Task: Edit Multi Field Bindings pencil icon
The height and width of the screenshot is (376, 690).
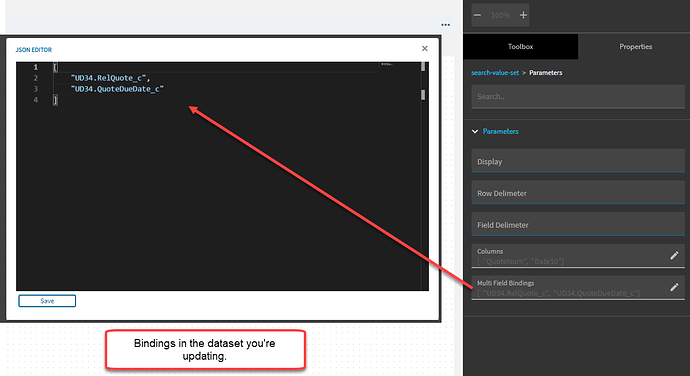Action: tap(674, 287)
